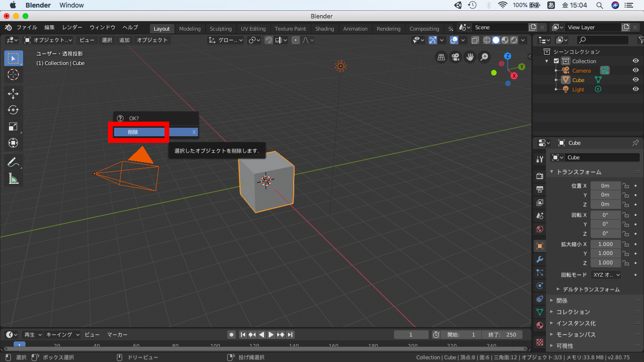Select the Measure tool
Viewport: 644px width, 362px height.
pos(13,178)
